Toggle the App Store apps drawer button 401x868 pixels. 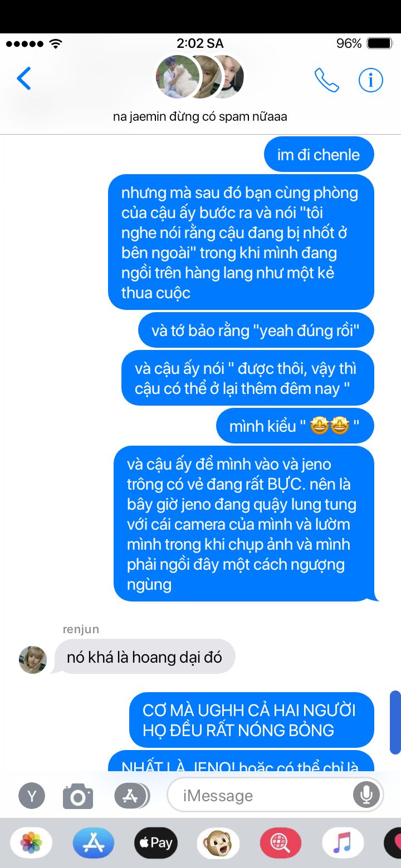(132, 796)
